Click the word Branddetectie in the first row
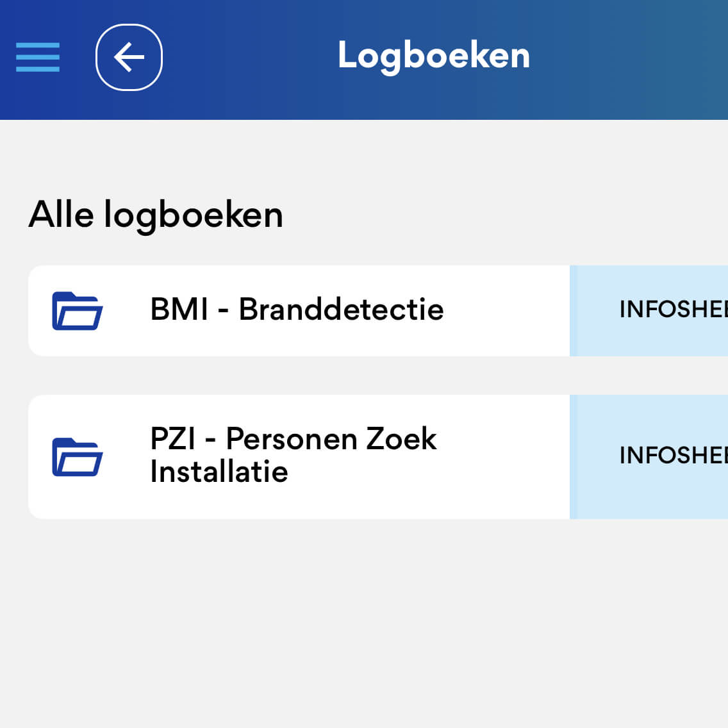728x728 pixels. pos(341,310)
